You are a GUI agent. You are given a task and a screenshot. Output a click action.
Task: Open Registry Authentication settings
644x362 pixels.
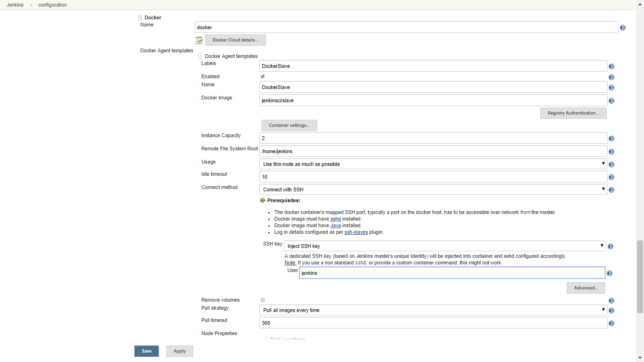point(573,113)
